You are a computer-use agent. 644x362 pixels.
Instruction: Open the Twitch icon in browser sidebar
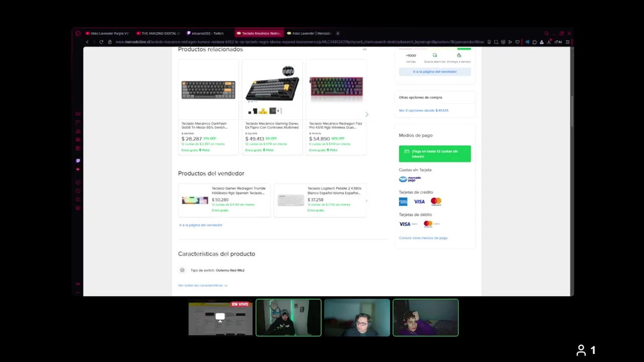point(78,161)
